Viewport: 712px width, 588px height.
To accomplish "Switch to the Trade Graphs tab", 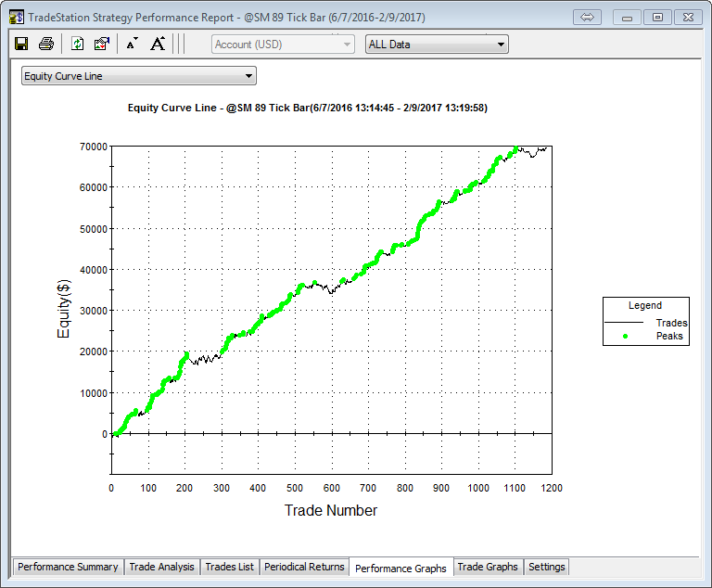I will (x=488, y=567).
